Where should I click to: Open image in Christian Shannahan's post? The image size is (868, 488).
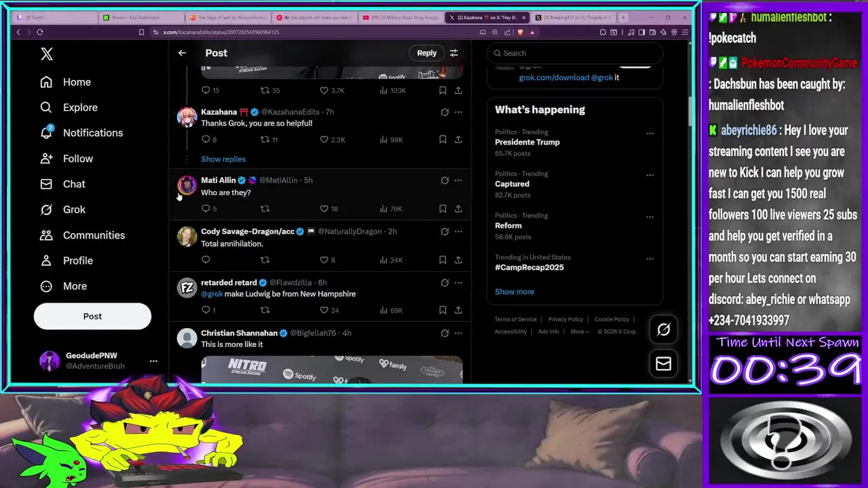[332, 369]
